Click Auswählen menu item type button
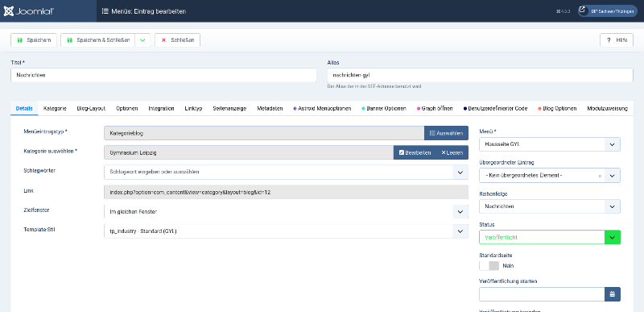This screenshot has height=312, width=644. coord(446,133)
